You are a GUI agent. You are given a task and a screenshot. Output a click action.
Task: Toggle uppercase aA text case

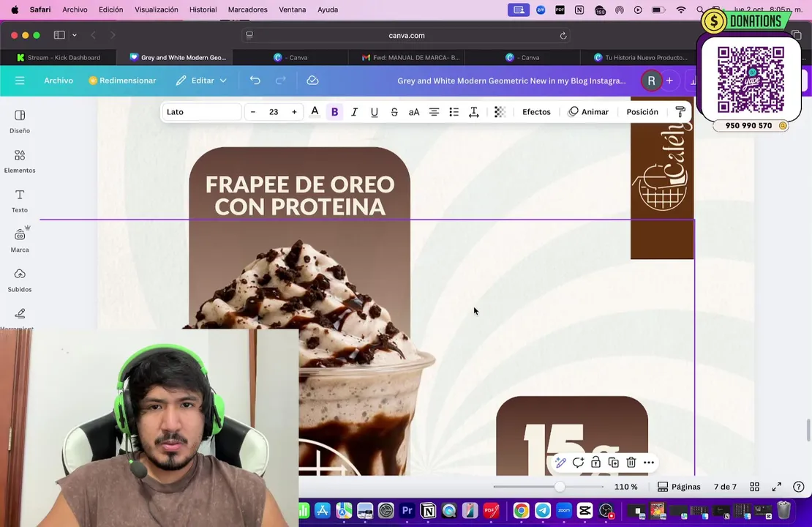(x=414, y=112)
